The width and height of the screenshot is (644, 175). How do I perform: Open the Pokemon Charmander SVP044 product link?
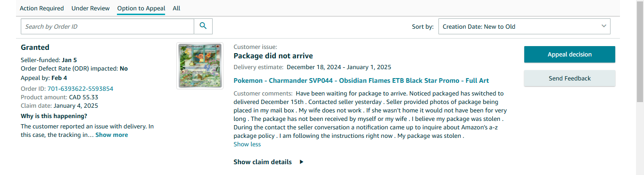click(x=361, y=80)
